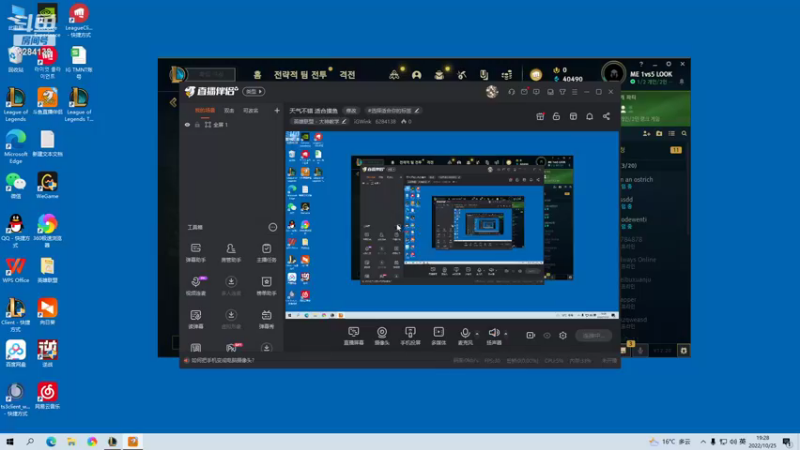Open notifications bell in streaming tool

coord(589,116)
